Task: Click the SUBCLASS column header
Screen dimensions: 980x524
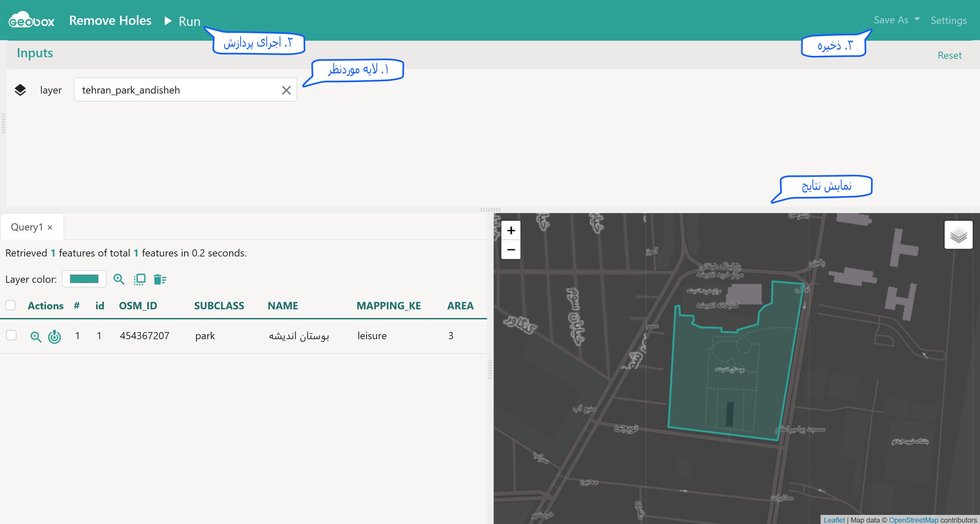Action: (219, 306)
